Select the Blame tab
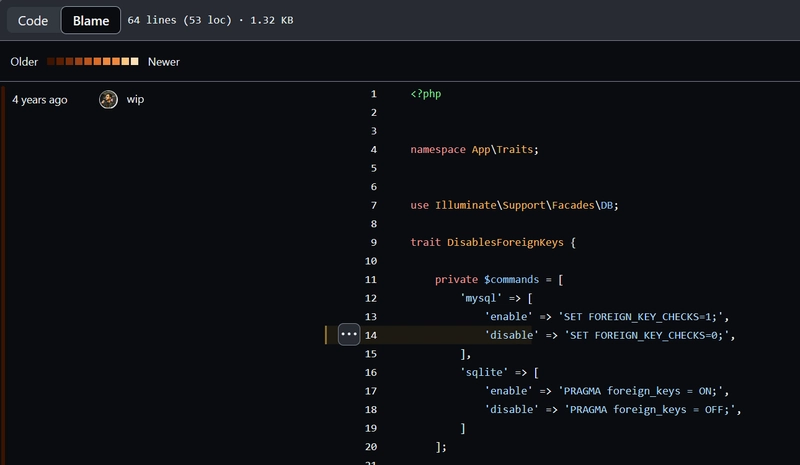 (91, 20)
